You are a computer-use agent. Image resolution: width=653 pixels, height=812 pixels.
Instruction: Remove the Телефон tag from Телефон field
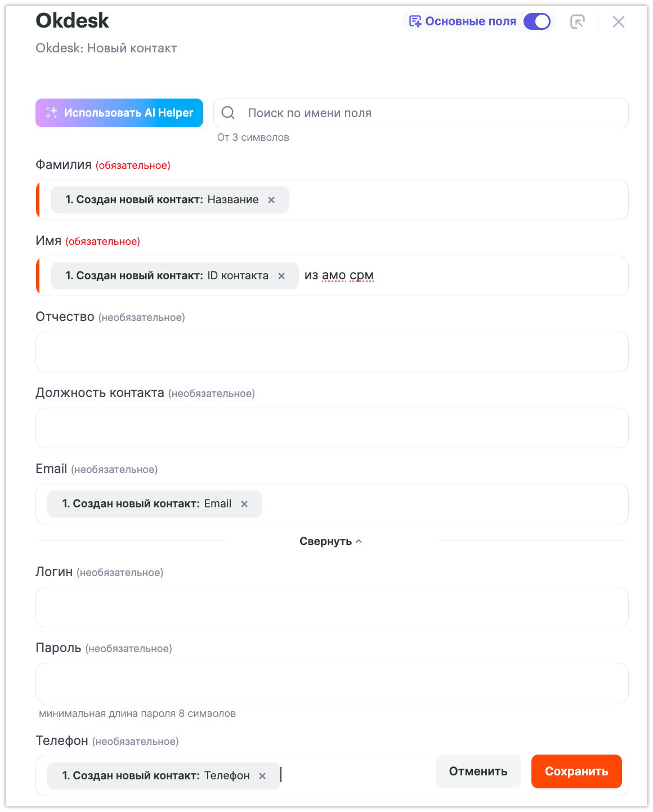262,776
